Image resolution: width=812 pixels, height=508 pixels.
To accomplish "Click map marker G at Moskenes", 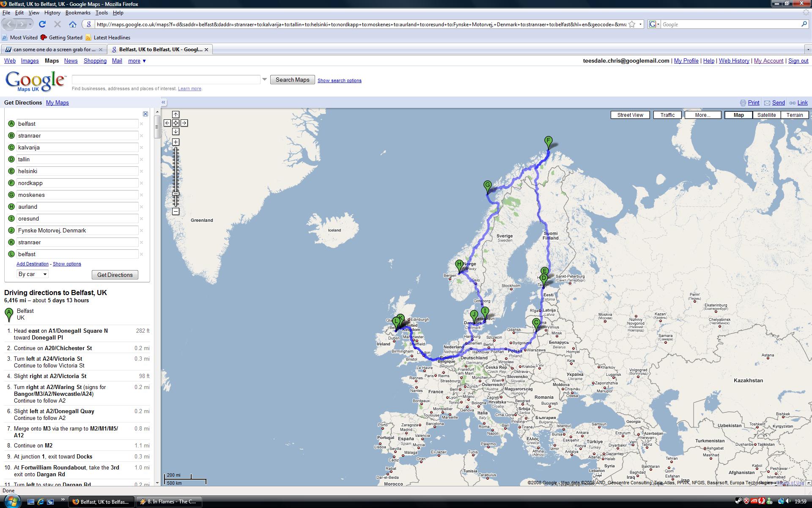I will tap(488, 187).
